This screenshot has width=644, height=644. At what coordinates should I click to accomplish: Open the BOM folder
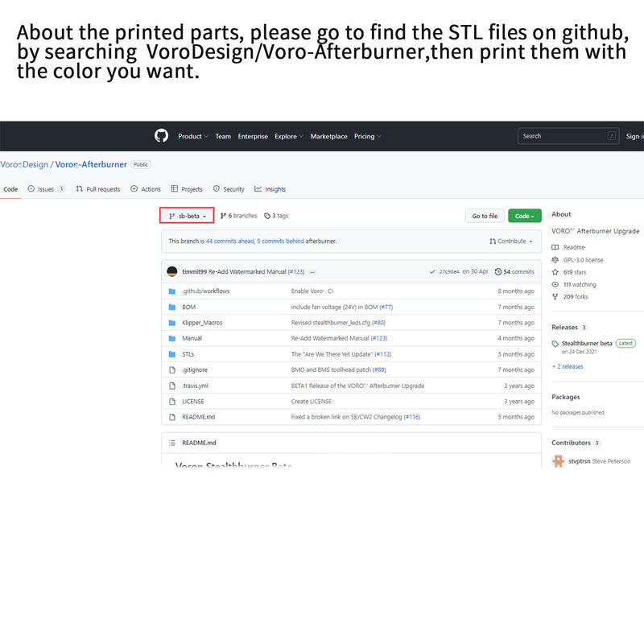click(x=188, y=307)
